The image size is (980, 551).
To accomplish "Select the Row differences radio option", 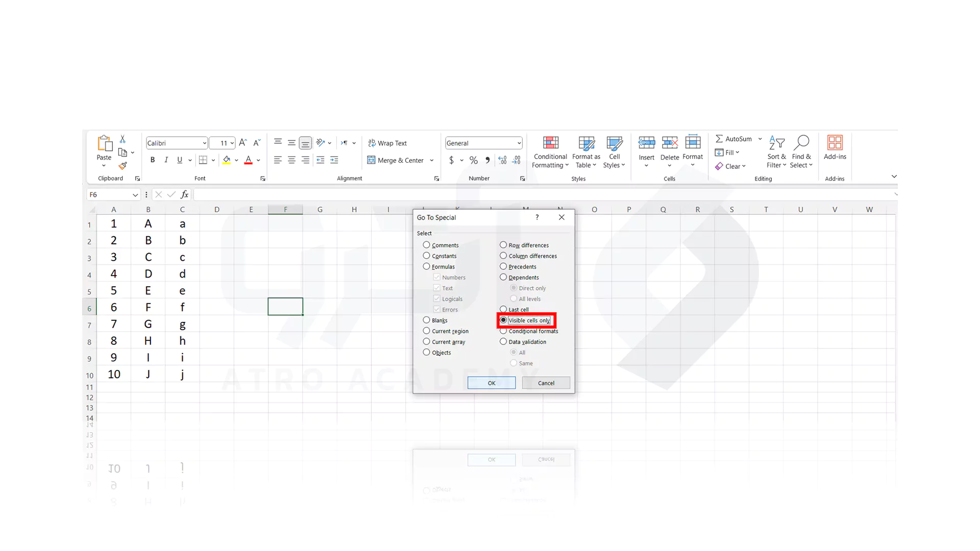I will tap(503, 245).
